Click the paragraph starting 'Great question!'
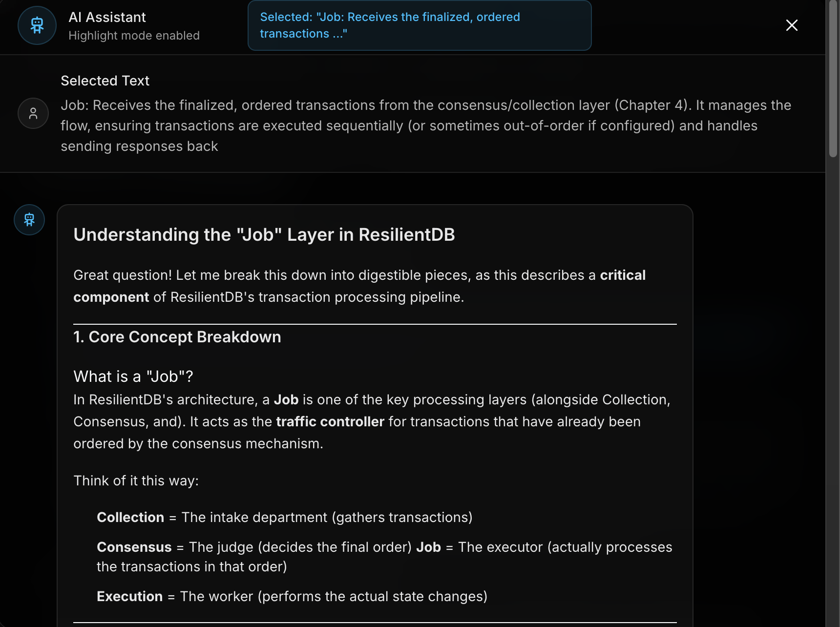 (359, 286)
